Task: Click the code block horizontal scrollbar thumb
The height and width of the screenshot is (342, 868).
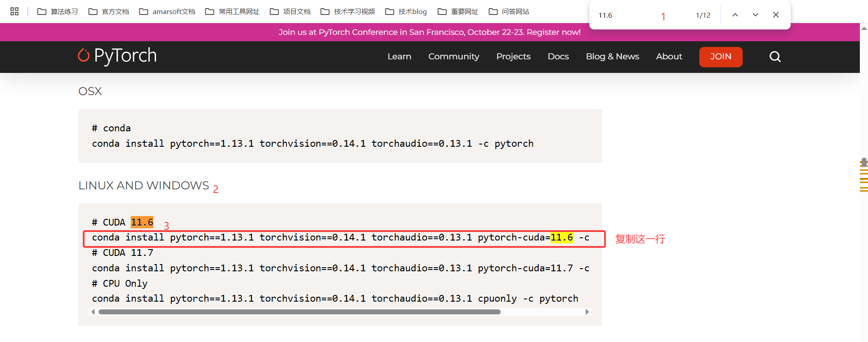Action: [299, 312]
